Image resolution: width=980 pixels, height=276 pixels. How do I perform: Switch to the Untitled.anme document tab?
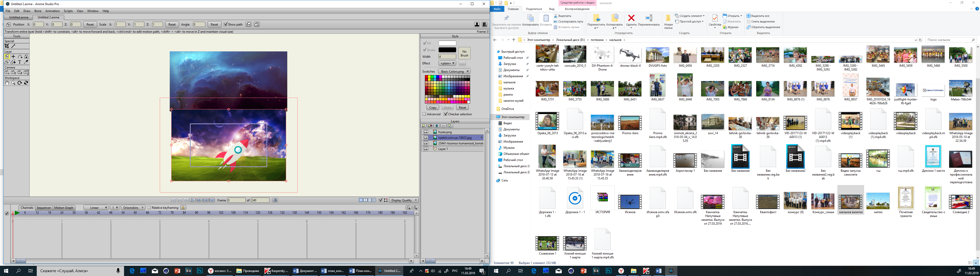tap(19, 18)
